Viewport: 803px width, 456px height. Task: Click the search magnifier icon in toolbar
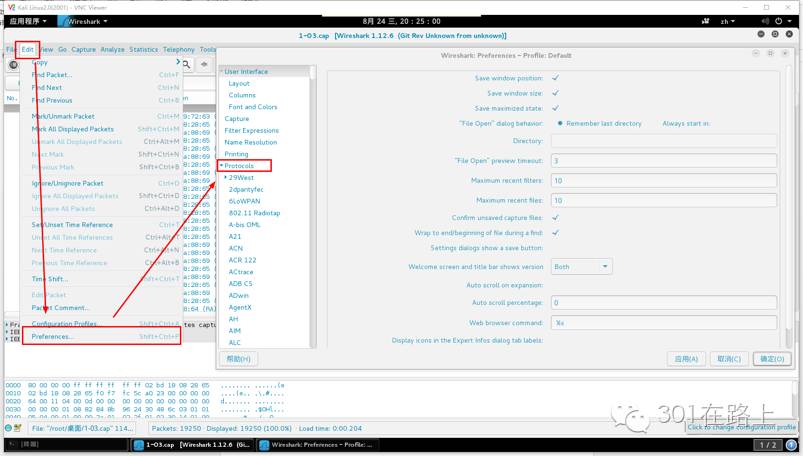click(186, 64)
